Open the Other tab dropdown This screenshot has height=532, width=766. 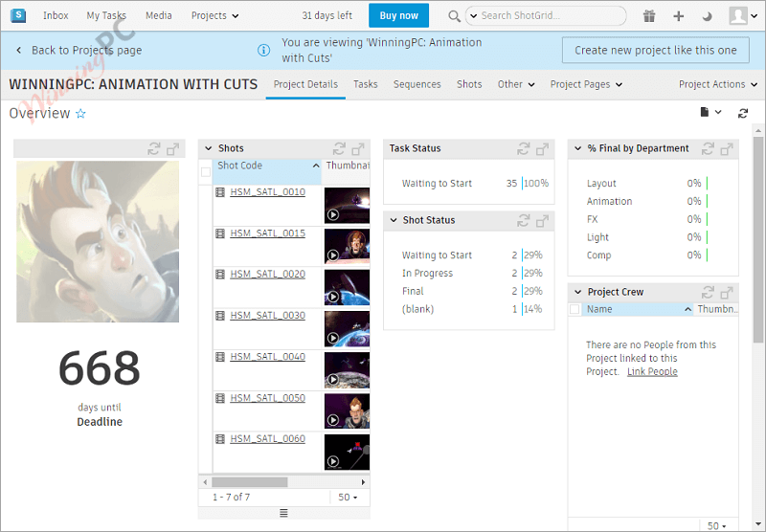tap(516, 84)
